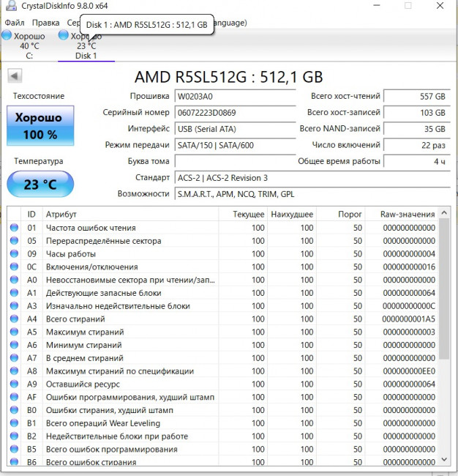Click status circle for Включения/отключения row
Screen dimensions: 458x476
click(14, 267)
